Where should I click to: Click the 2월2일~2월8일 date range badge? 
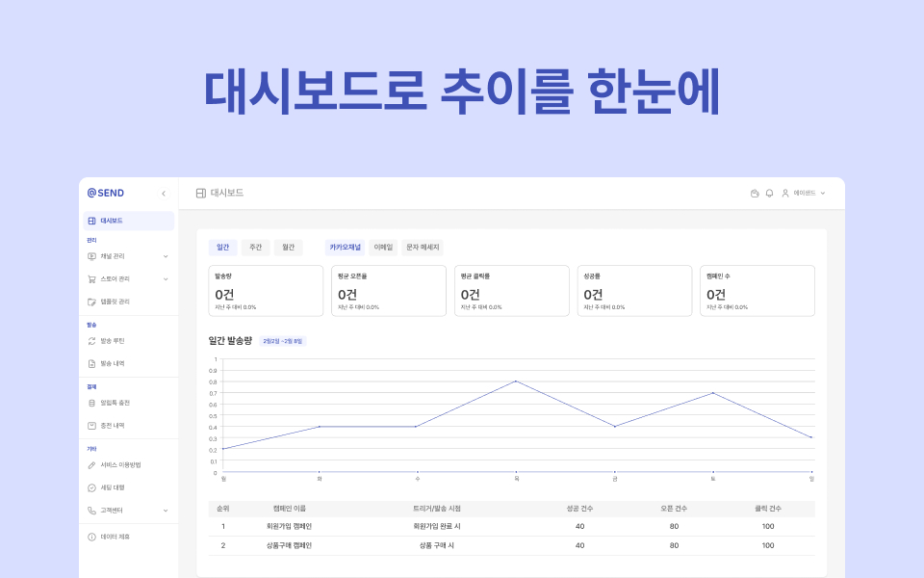click(x=283, y=341)
